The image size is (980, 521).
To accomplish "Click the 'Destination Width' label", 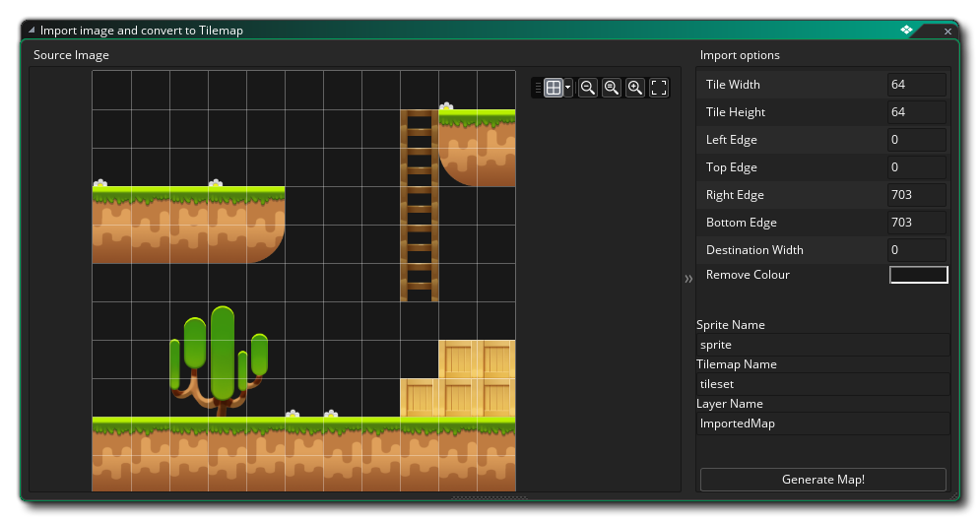I will pos(754,250).
